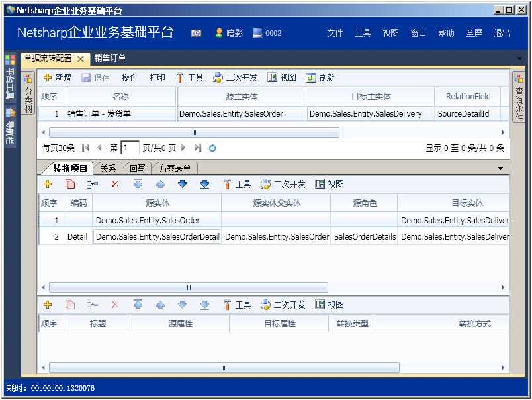Viewport: 532px width, 400px height.
Task: Open 二次开发 in the top list toolbar
Action: [235, 77]
